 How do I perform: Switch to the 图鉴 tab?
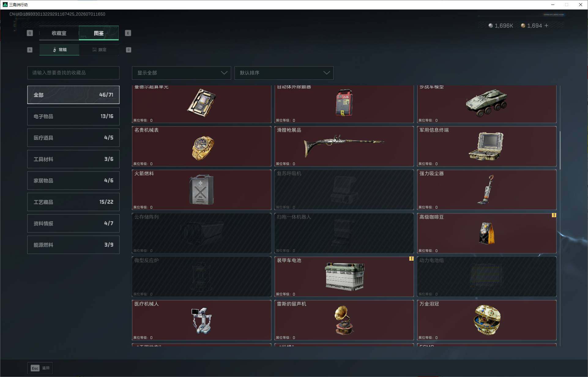99,33
